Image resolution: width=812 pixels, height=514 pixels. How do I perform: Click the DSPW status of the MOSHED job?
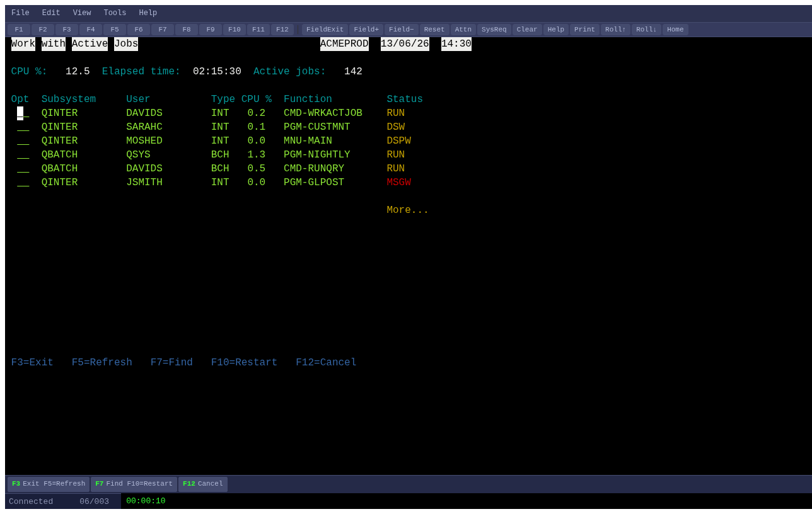[398, 141]
